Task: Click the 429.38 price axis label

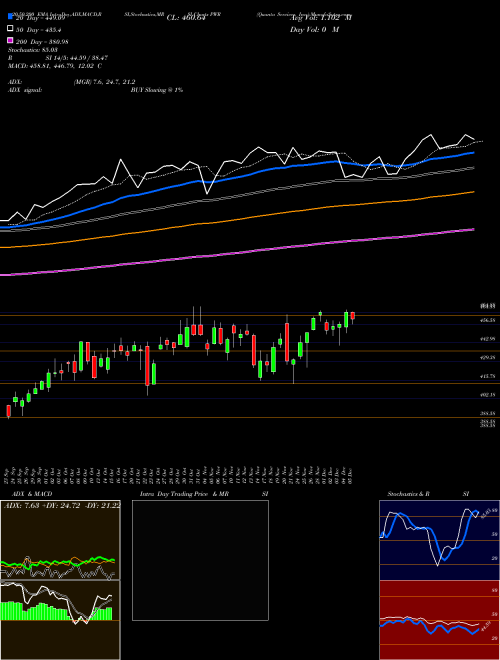Action: click(x=487, y=357)
